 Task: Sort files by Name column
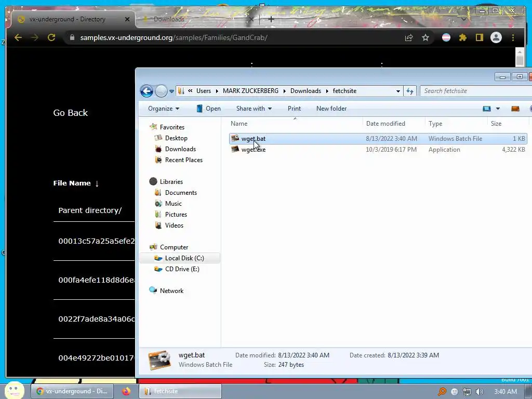pos(295,124)
